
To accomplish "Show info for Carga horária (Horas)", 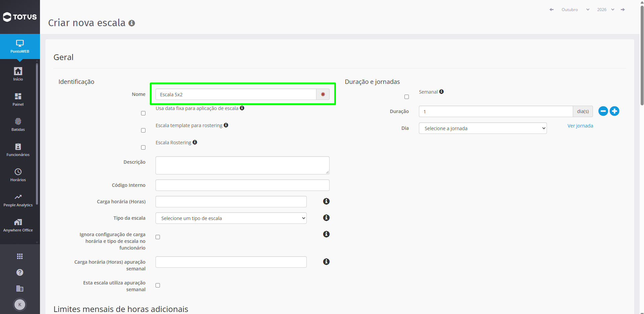I will (326, 201).
